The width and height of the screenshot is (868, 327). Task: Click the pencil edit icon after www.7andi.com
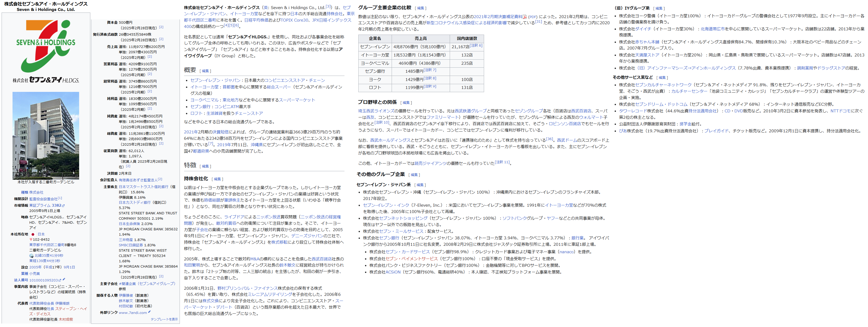149,312
